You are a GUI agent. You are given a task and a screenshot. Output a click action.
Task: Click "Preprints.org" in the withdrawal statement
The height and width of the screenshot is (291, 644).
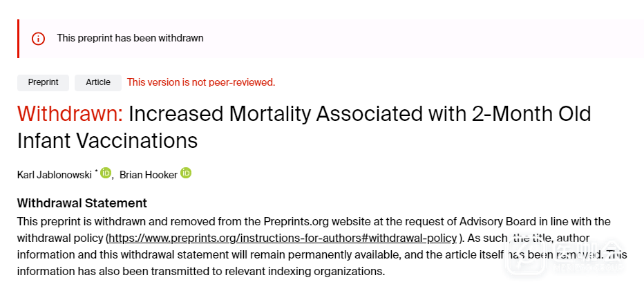pos(296,221)
